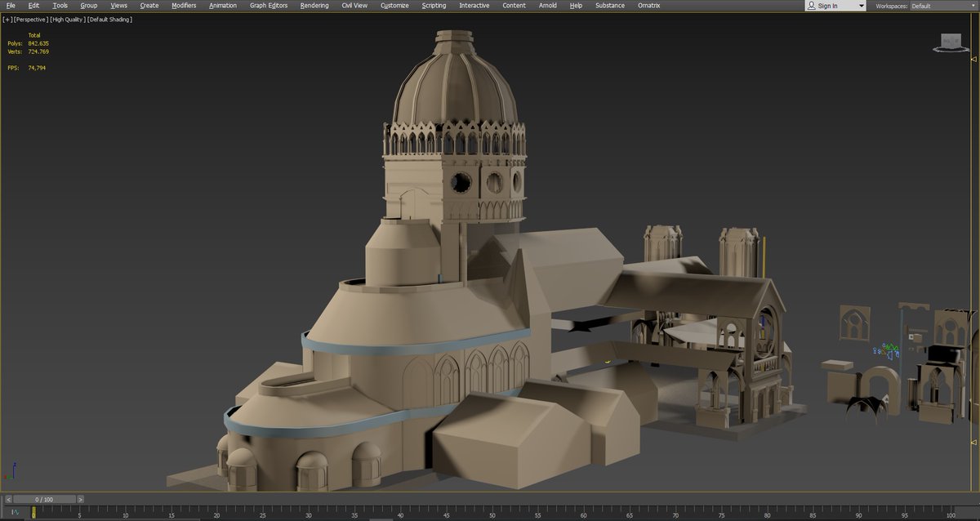980x521 pixels.
Task: Open Mini Curve Editor icon on timeline
Action: coord(15,513)
